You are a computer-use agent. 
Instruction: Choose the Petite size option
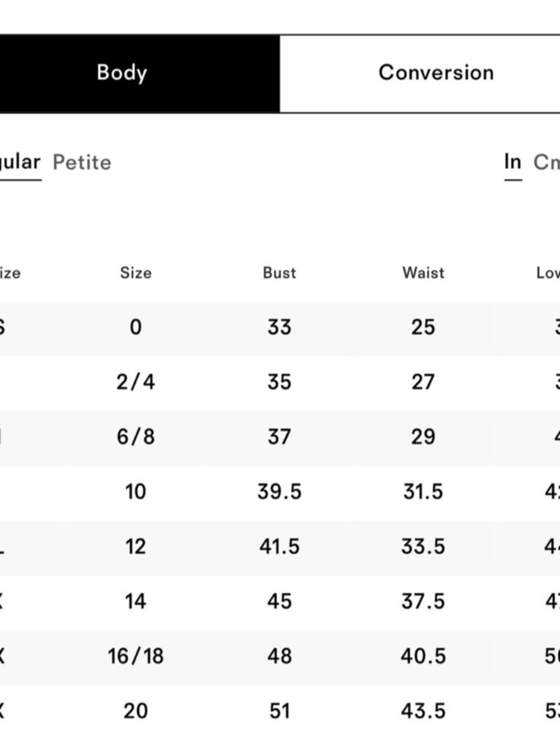(82, 163)
